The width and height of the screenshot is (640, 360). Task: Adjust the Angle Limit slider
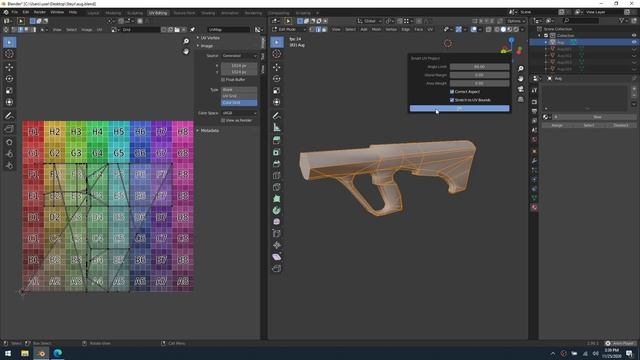point(480,67)
